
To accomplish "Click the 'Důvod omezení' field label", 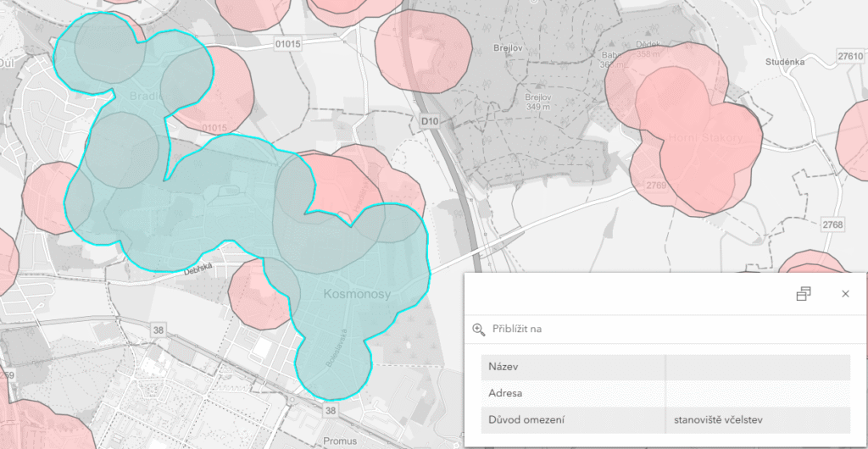I will (526, 419).
